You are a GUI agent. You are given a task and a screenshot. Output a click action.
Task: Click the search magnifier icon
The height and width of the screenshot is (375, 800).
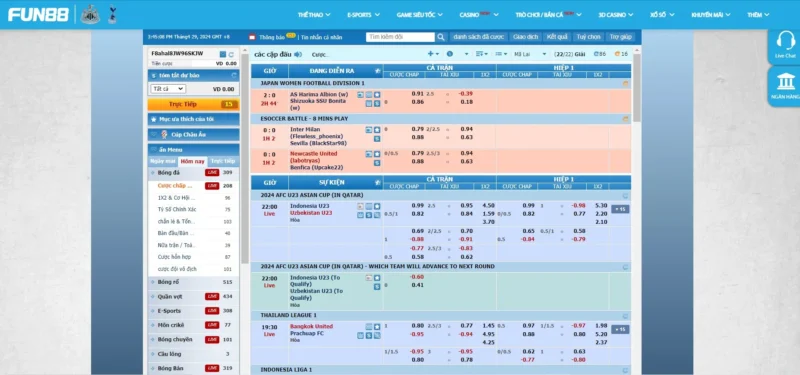[441, 37]
